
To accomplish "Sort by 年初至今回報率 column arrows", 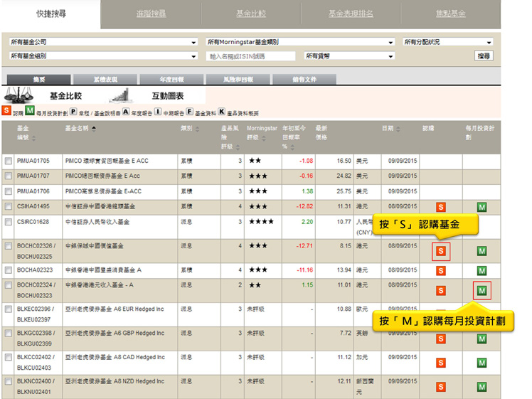I will tap(292, 147).
